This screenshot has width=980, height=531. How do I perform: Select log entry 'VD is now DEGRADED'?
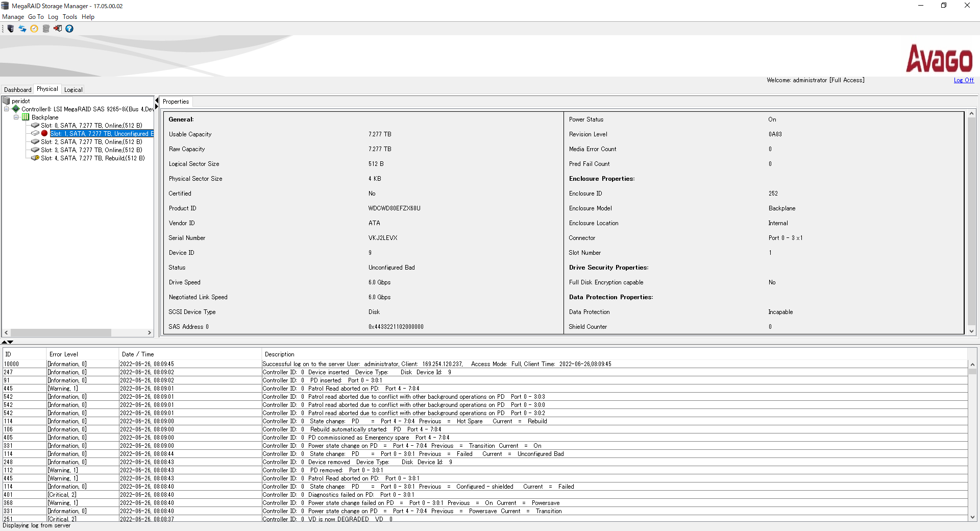point(485,519)
